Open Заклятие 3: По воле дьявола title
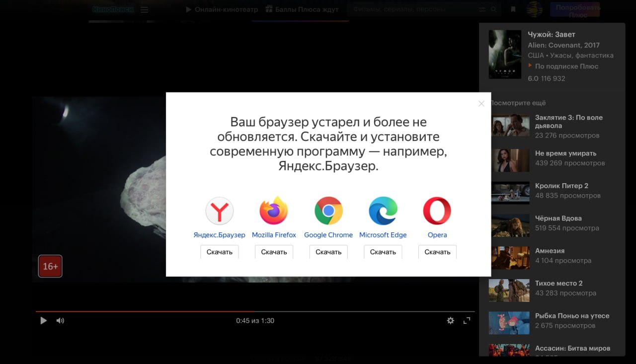 (x=569, y=122)
